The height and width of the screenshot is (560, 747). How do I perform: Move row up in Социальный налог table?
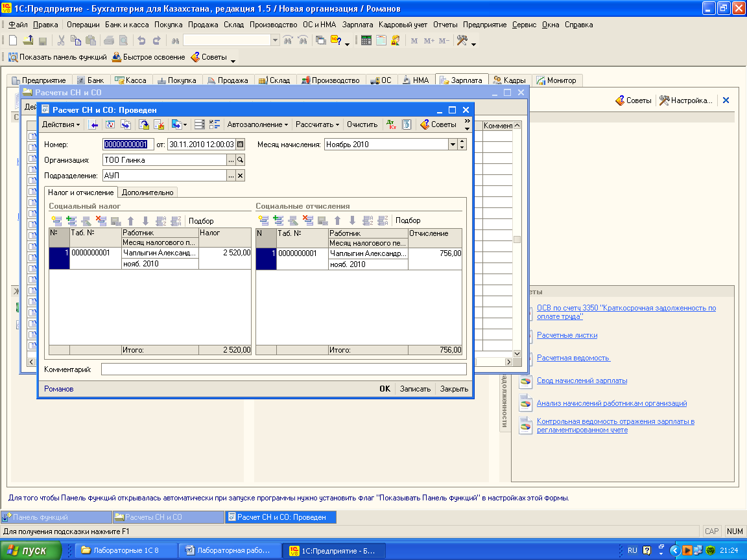pos(130,221)
